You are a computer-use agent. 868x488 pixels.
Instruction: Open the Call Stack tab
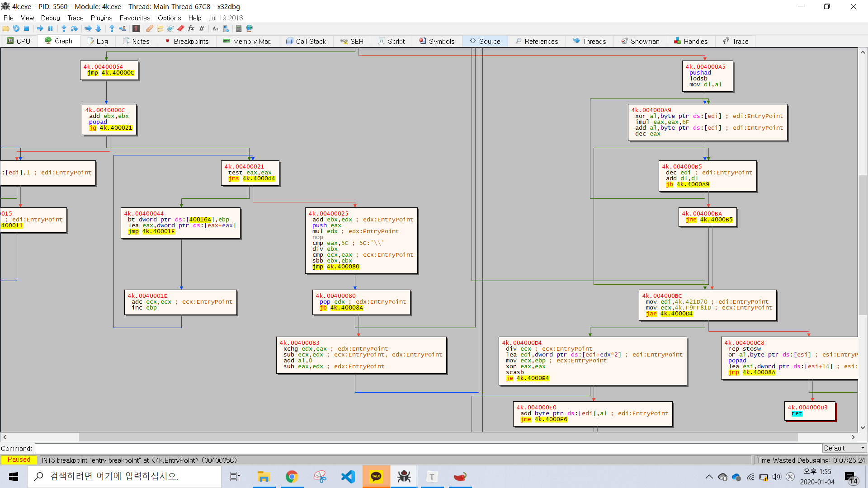306,41
